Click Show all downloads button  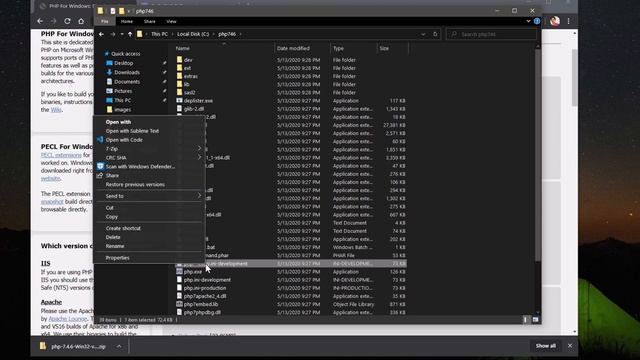tap(546, 346)
